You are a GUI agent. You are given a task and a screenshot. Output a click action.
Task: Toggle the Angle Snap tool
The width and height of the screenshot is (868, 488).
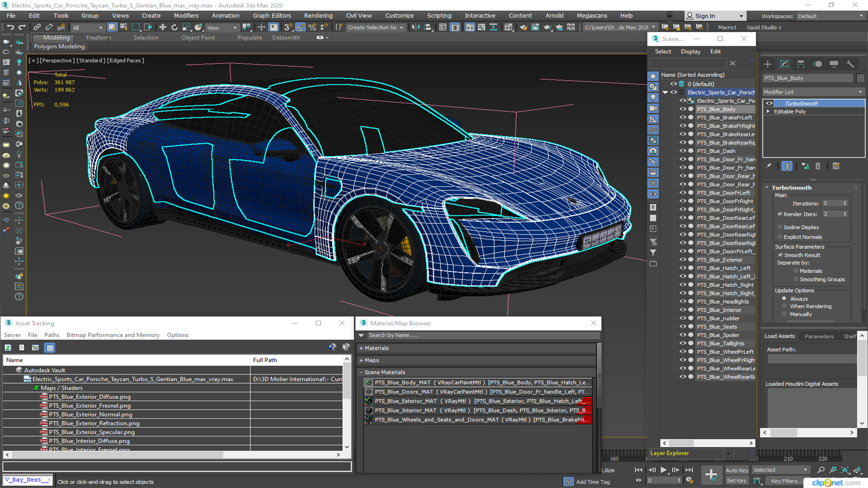301,28
